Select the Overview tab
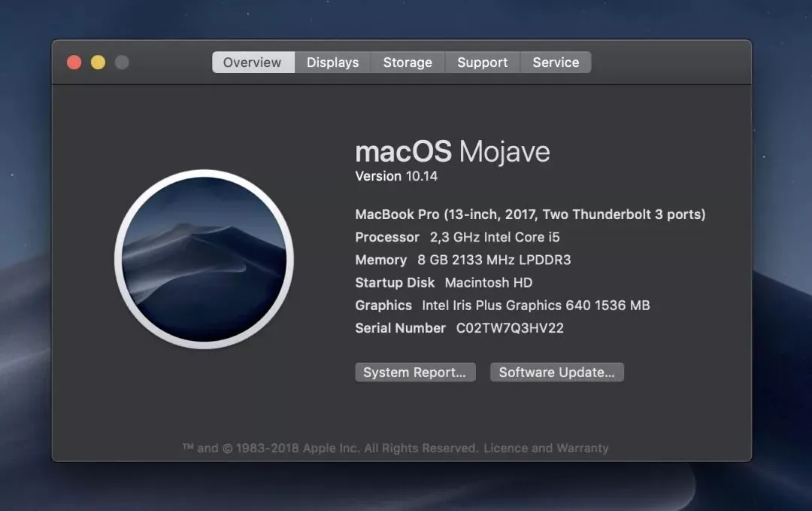This screenshot has height=511, width=812. point(253,62)
